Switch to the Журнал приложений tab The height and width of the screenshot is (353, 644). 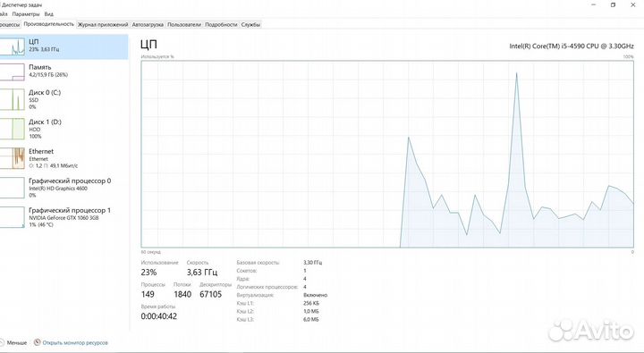[103, 25]
